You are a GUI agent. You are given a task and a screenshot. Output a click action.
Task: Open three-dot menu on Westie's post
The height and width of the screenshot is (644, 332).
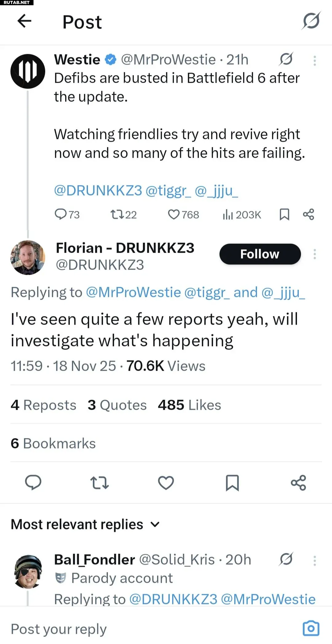click(314, 61)
